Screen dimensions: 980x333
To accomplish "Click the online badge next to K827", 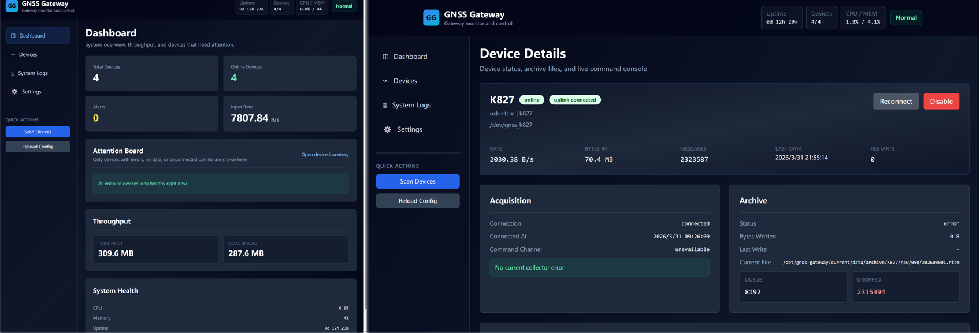I will [x=532, y=100].
